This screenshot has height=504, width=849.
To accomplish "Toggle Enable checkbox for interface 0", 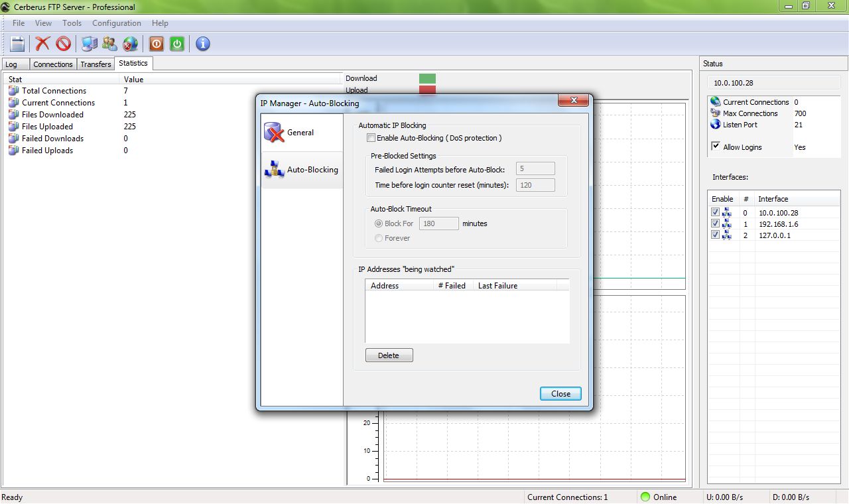I will (x=715, y=212).
